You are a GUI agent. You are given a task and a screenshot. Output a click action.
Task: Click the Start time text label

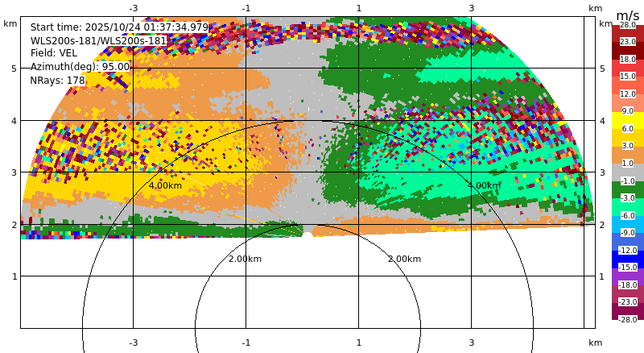click(119, 27)
